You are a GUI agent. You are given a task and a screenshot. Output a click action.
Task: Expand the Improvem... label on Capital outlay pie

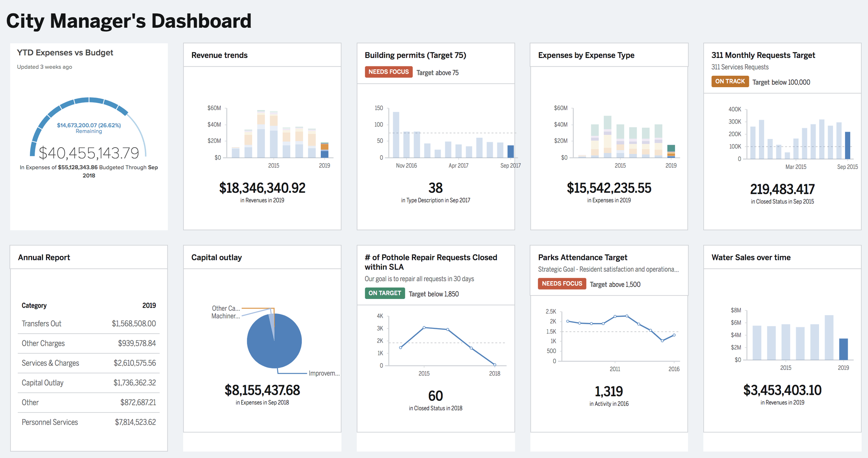[x=325, y=374]
